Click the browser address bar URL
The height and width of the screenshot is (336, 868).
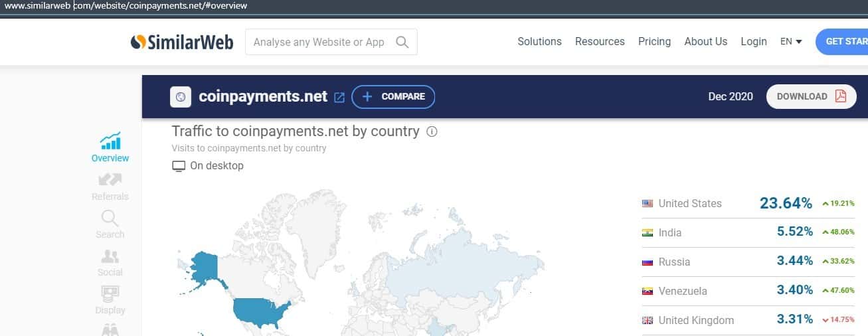pos(126,6)
